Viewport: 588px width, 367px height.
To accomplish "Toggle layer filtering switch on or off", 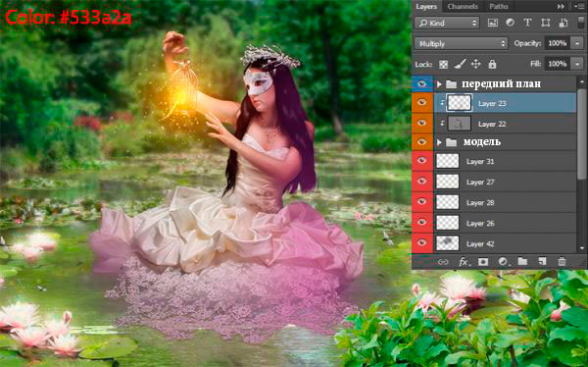I will coord(580,23).
